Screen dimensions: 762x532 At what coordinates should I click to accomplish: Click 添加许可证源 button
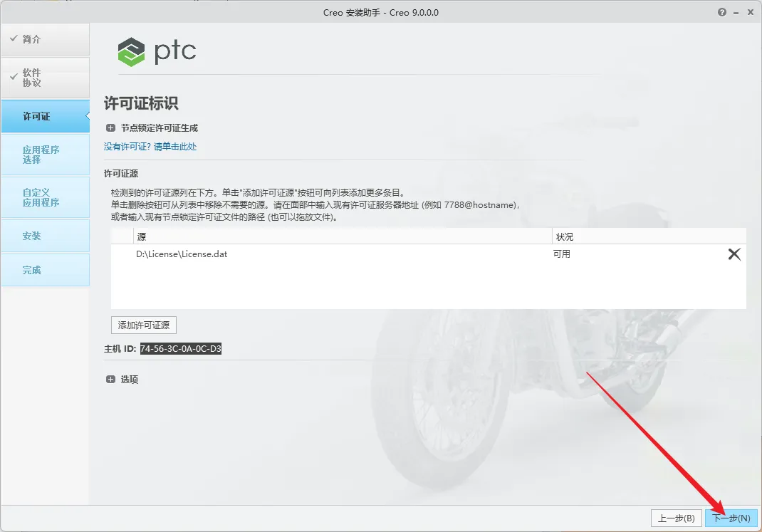coord(144,325)
